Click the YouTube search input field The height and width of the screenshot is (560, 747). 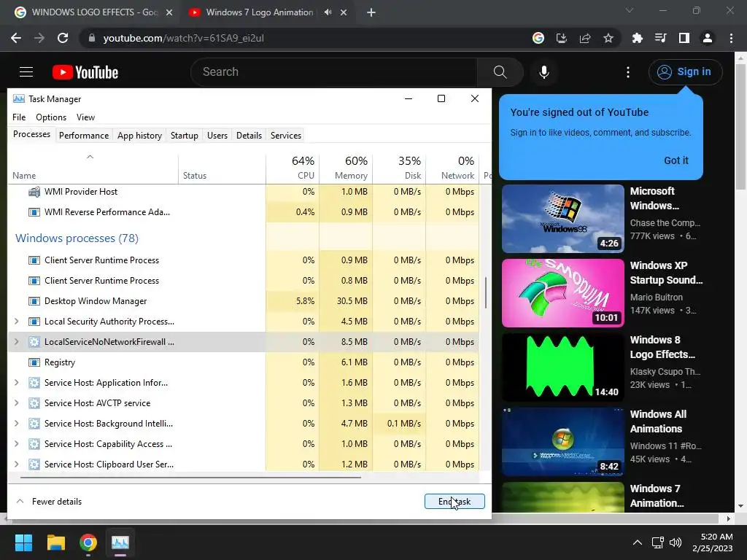tap(333, 72)
